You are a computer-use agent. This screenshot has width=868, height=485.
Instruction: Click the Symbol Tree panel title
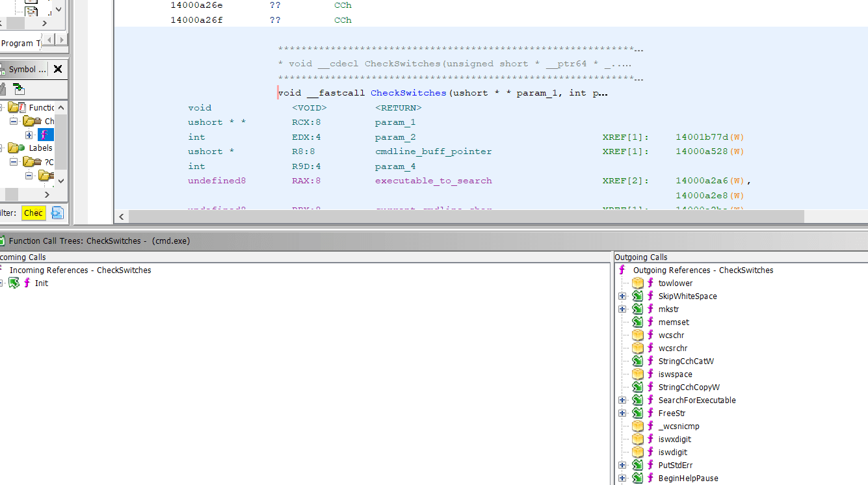coord(27,69)
